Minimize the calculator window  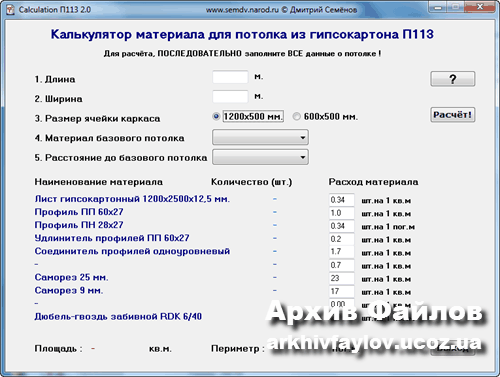click(x=438, y=7)
